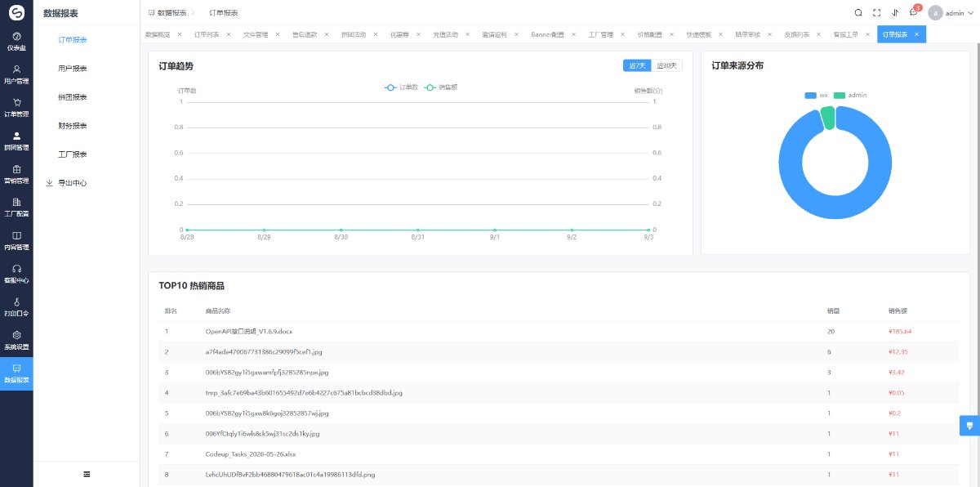Toggle the 销售额 series in the legend

pyautogui.click(x=441, y=87)
